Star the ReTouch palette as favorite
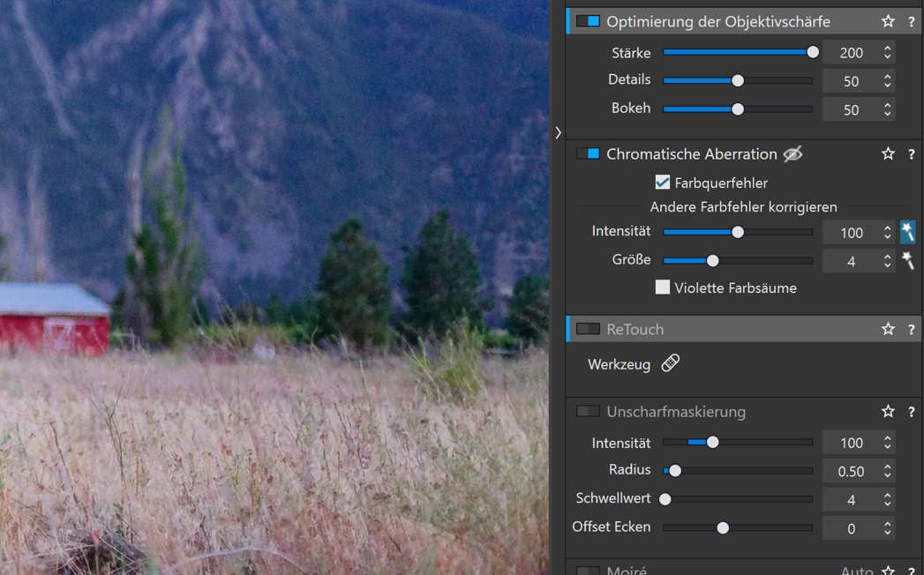Image resolution: width=924 pixels, height=575 pixels. pos(888,329)
